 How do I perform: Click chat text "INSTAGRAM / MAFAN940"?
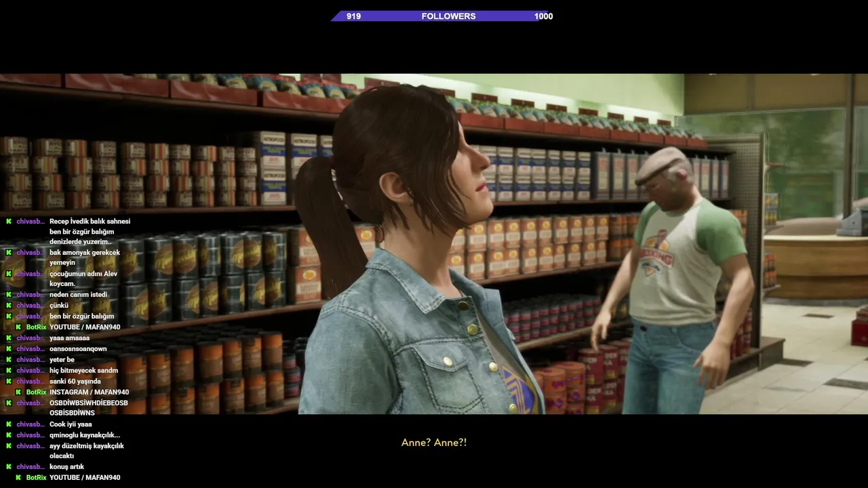click(89, 392)
